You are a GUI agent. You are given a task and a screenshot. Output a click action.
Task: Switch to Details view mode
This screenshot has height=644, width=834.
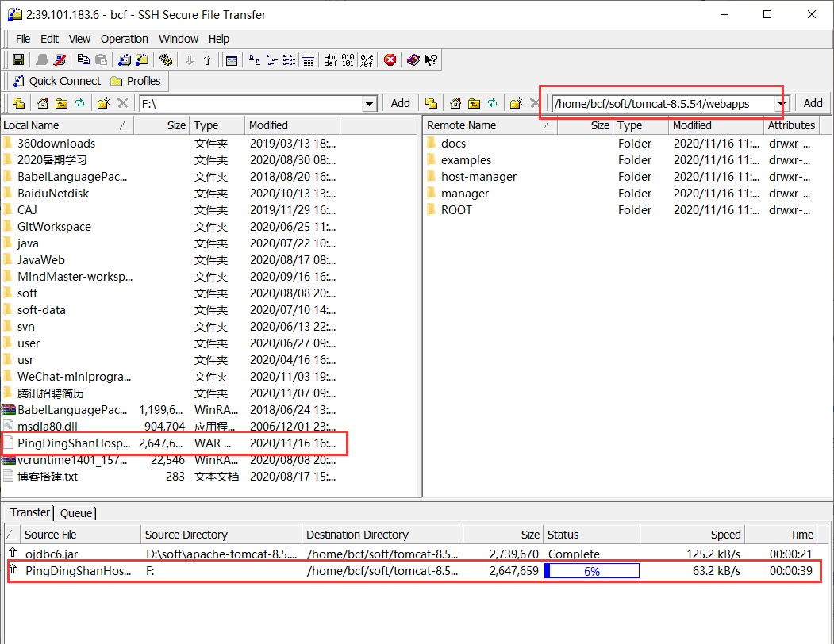[x=308, y=59]
